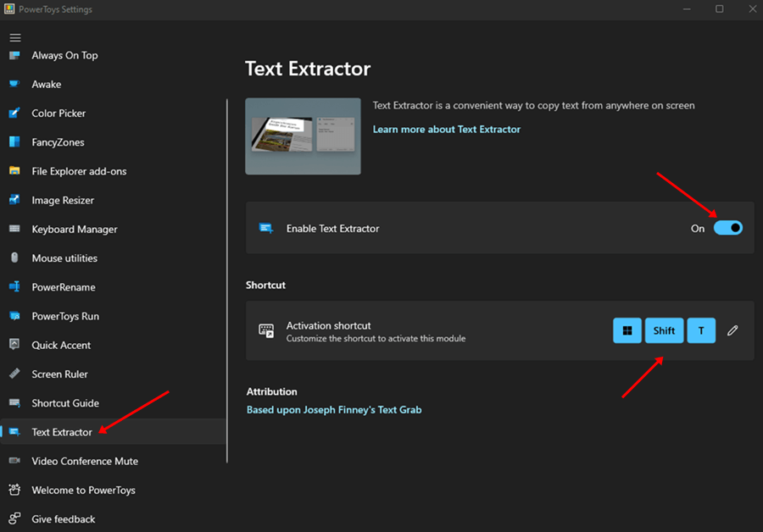Open Joseph Finney's Text Grab attribution link
Screen dimensions: 763x532
point(334,410)
